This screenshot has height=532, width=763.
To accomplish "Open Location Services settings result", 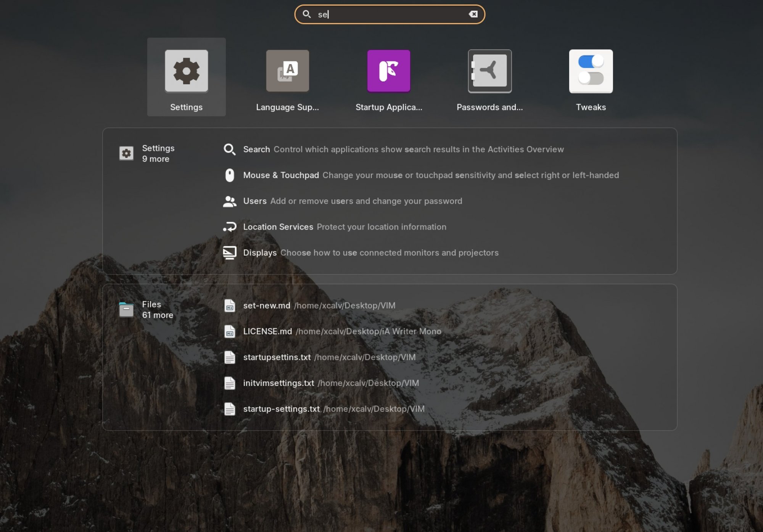I will coord(344,227).
